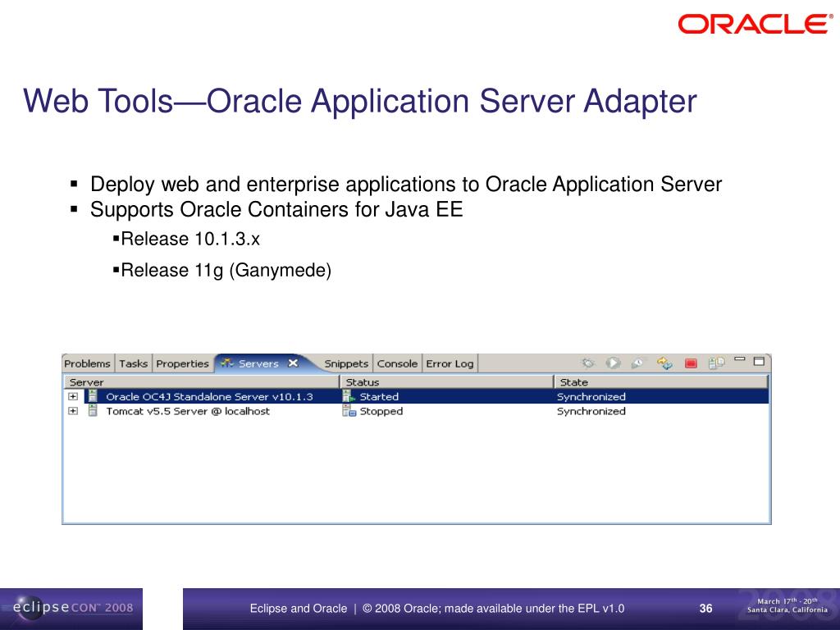The width and height of the screenshot is (840, 630).
Task: Open the Properties tab
Action: pyautogui.click(x=182, y=363)
